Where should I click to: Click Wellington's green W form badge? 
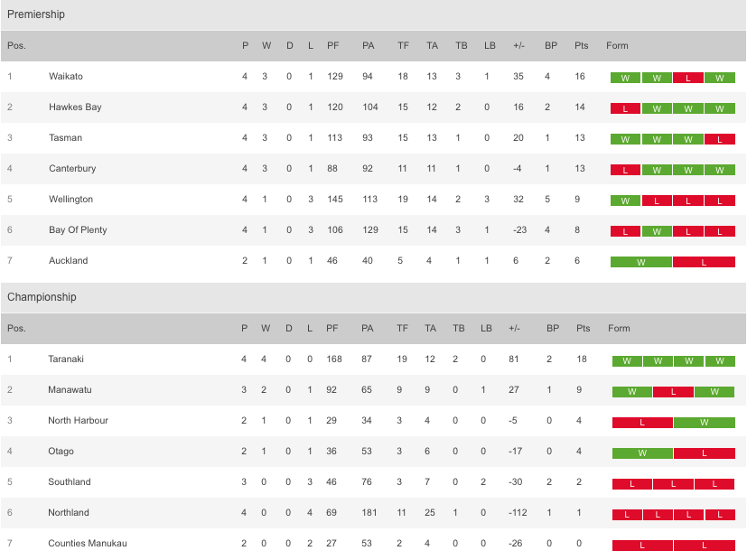pyautogui.click(x=625, y=201)
